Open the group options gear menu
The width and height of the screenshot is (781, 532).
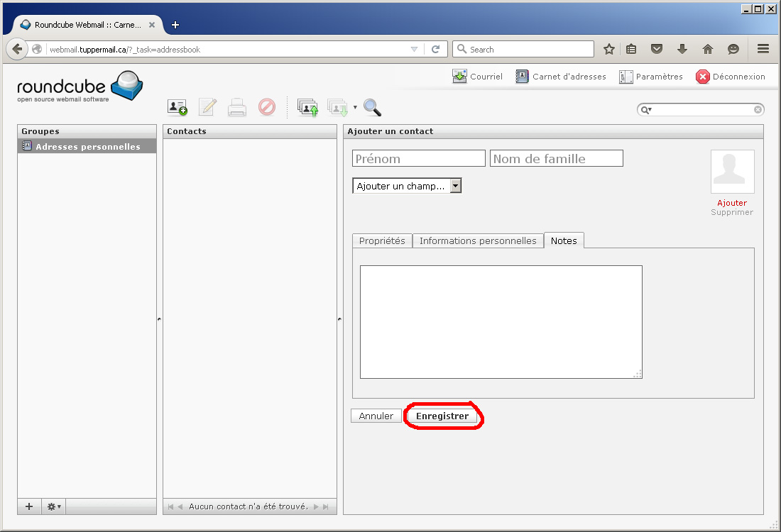[x=54, y=506]
